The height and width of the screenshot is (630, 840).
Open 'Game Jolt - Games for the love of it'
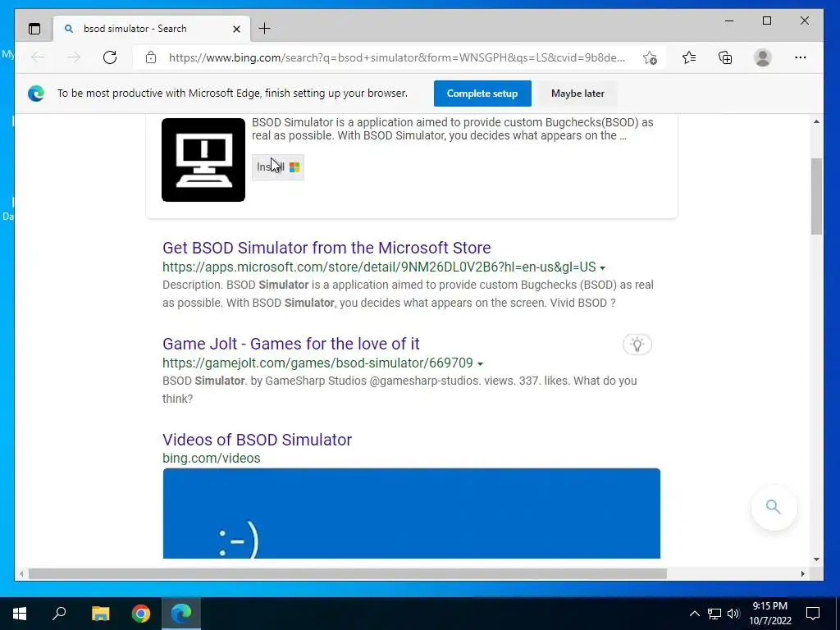(x=291, y=344)
